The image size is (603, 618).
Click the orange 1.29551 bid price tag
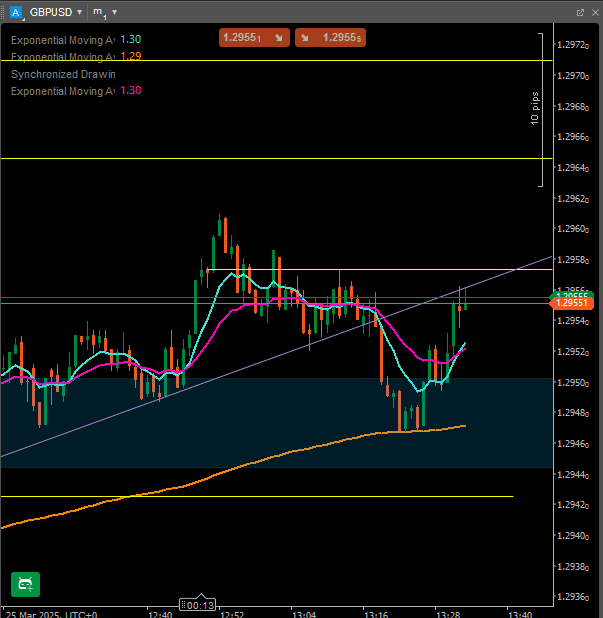click(571, 303)
